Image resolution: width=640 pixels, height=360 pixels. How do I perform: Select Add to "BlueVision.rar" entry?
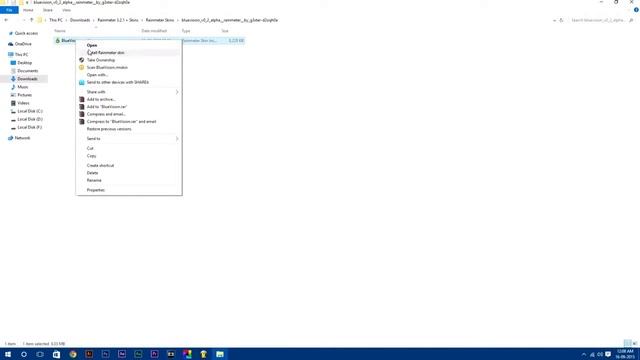pos(107,107)
